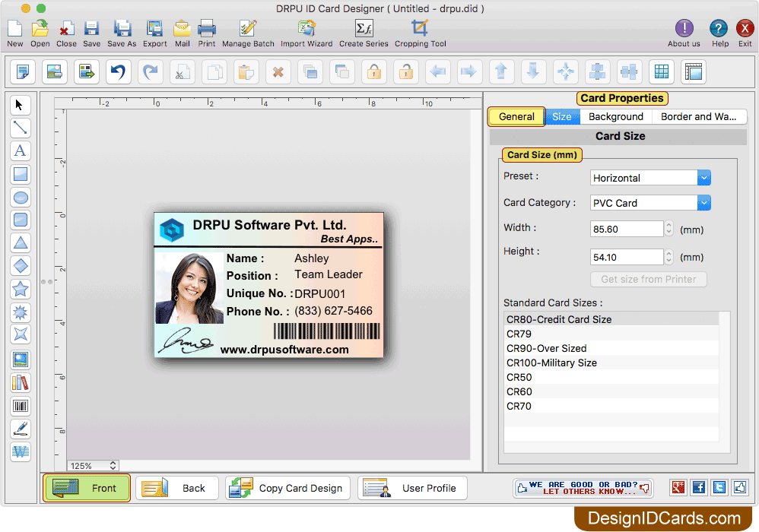Click the closed padlock lock icon
This screenshot has width=759, height=532.
pyautogui.click(x=374, y=72)
